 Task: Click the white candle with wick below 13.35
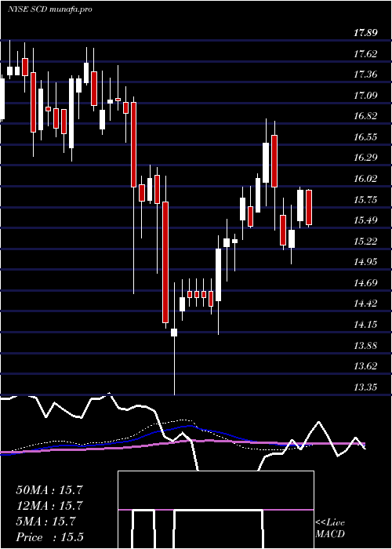[174, 333]
